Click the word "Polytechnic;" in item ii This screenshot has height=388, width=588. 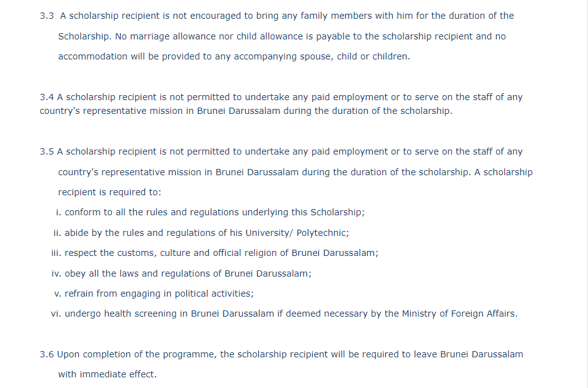pyautogui.click(x=322, y=233)
